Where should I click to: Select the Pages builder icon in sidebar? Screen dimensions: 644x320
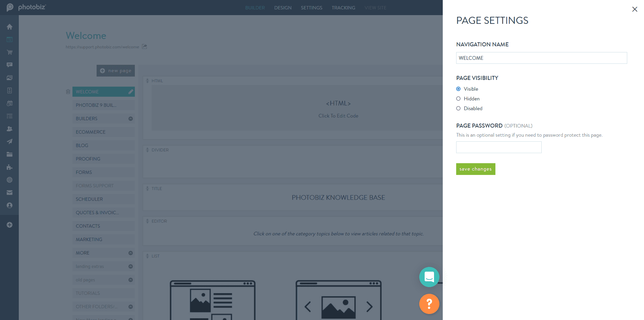pos(9,39)
